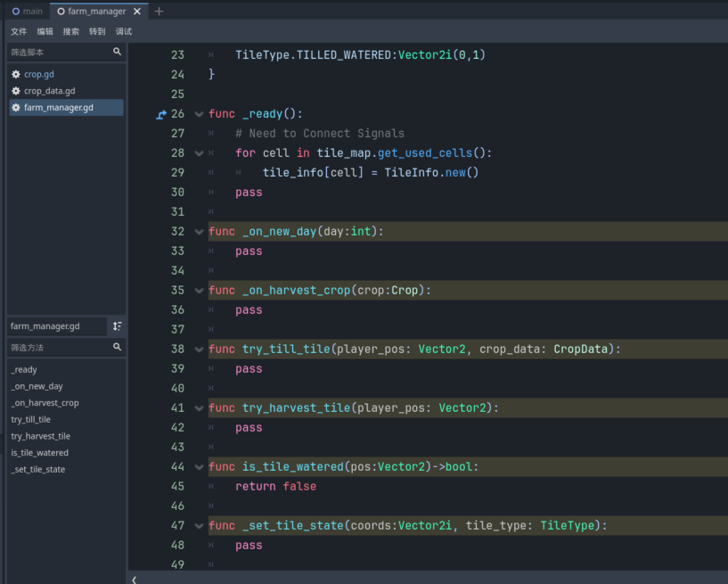
Task: Add a new scene tab with plus icon
Action: [160, 12]
